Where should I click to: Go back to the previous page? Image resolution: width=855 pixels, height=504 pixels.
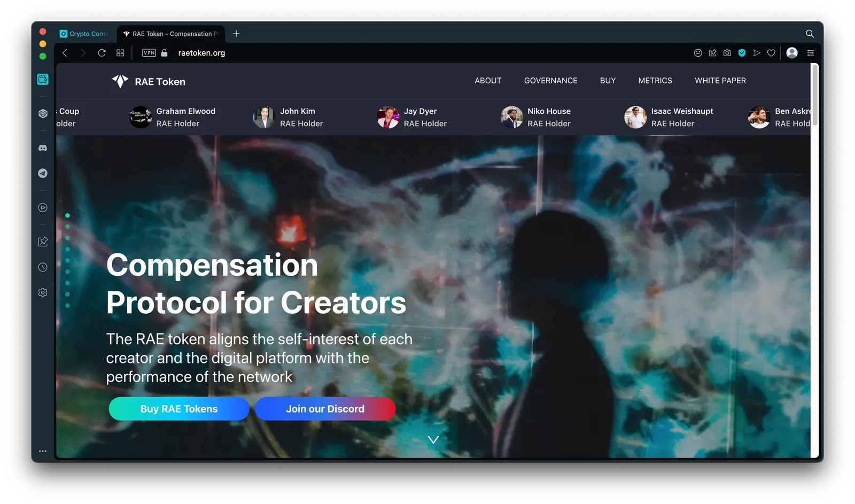[x=65, y=53]
